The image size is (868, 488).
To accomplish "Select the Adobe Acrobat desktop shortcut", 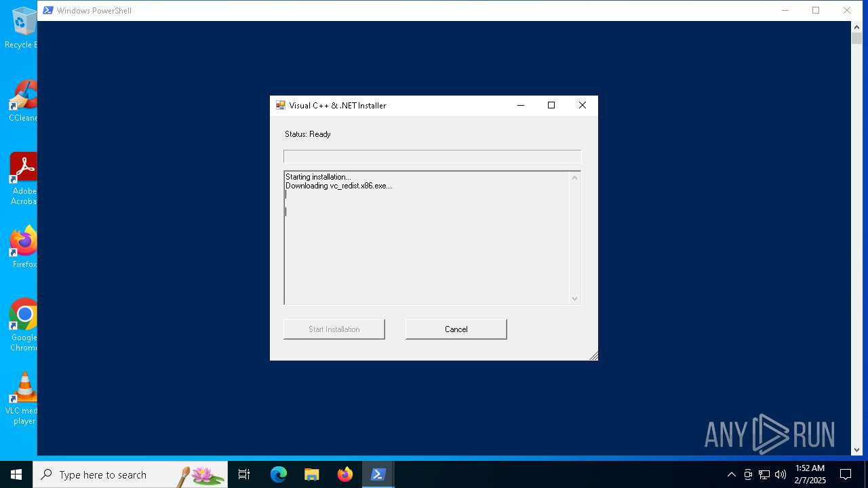I will coord(23,179).
